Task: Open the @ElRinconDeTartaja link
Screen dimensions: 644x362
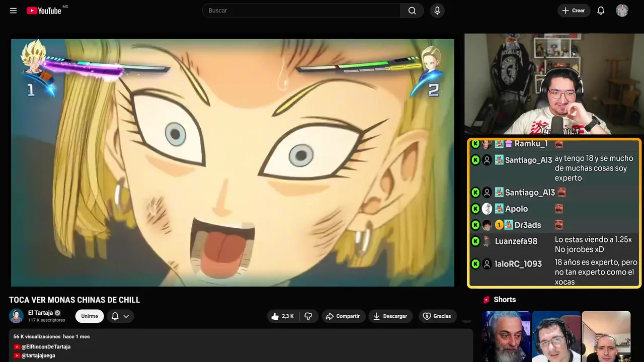Action: pyautogui.click(x=45, y=347)
